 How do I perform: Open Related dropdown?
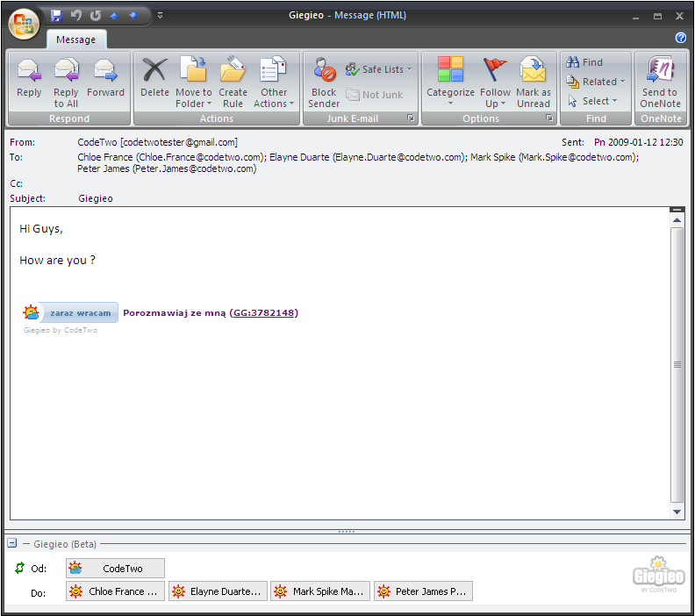pyautogui.click(x=596, y=82)
